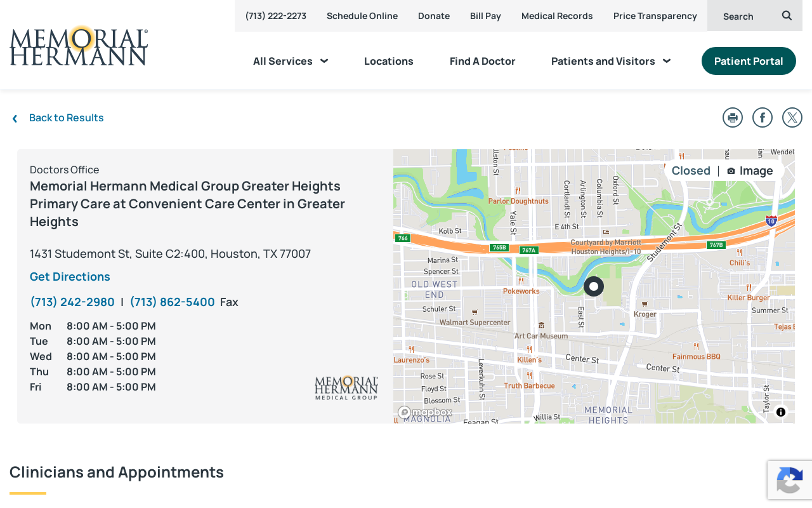Select the office address text
The image size is (812, 508).
click(170, 254)
